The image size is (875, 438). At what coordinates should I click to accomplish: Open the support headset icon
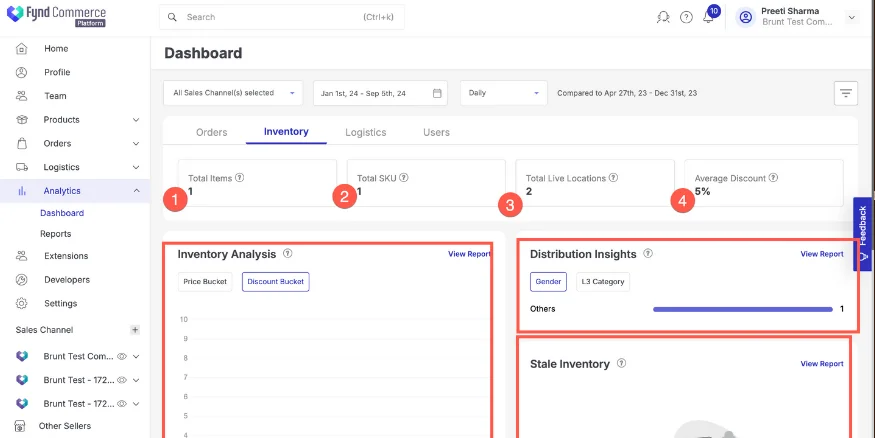[663, 17]
